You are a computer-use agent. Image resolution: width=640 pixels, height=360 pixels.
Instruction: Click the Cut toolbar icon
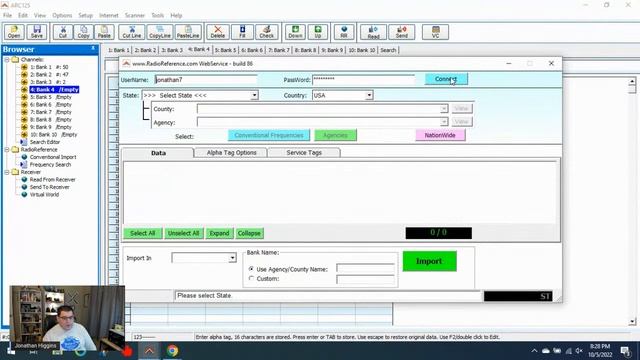(x=63, y=32)
